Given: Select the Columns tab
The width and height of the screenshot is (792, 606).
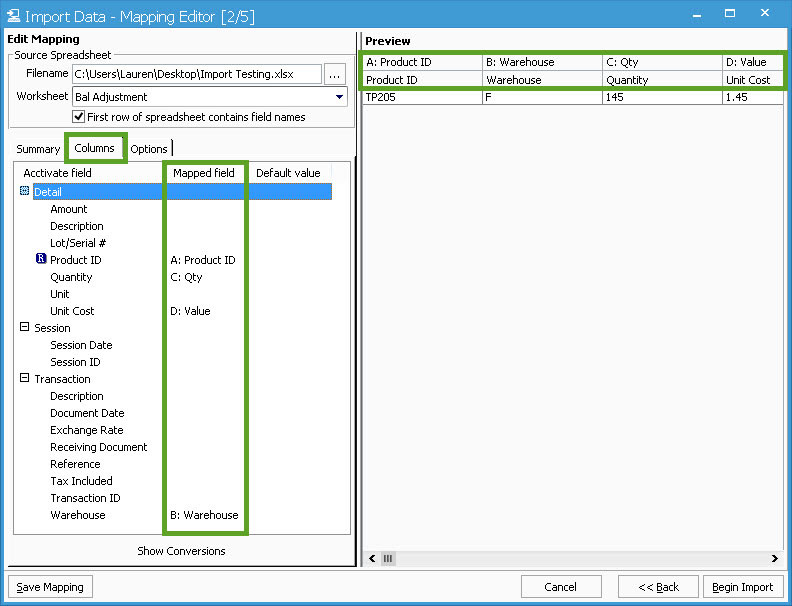Looking at the screenshot, I should 95,148.
